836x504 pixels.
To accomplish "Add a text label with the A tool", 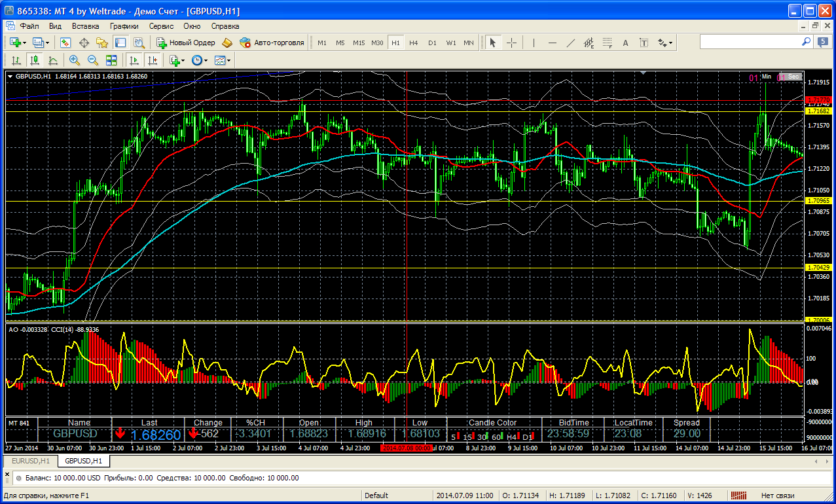I will coord(625,43).
